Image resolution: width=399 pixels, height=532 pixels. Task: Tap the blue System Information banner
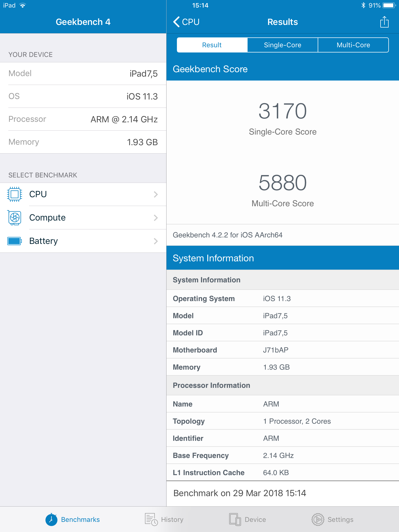[x=283, y=258]
